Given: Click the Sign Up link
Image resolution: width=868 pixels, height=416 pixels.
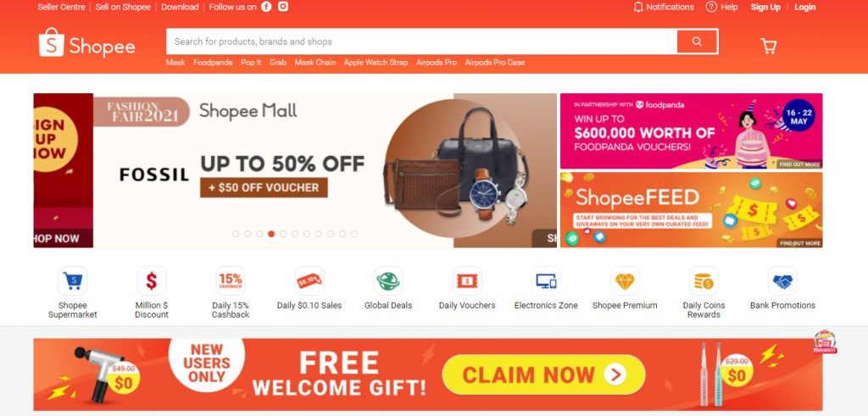Looking at the screenshot, I should point(765,7).
